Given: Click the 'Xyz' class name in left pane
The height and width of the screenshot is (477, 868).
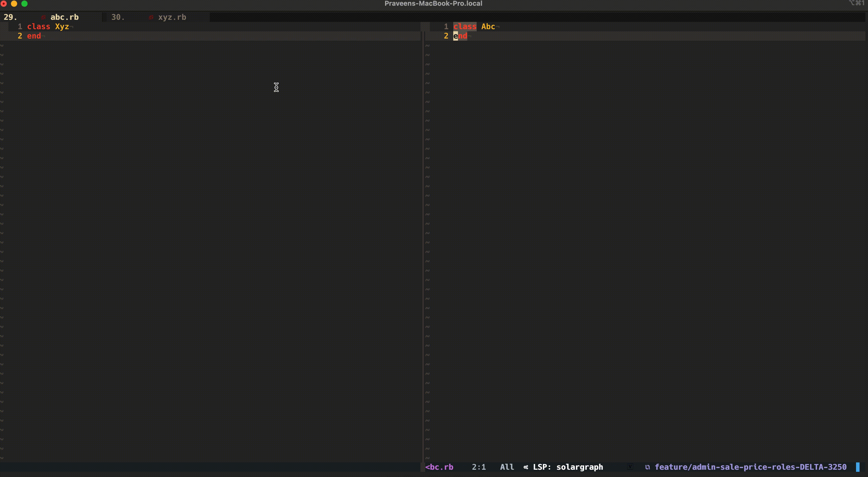Looking at the screenshot, I should 62,27.
